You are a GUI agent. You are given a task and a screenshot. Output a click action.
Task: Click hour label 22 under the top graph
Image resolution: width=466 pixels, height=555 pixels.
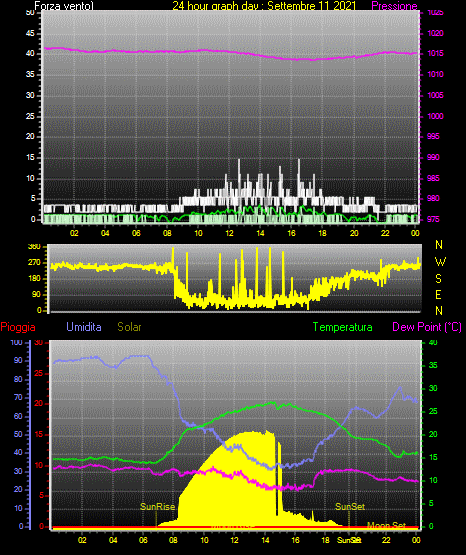[x=385, y=233]
